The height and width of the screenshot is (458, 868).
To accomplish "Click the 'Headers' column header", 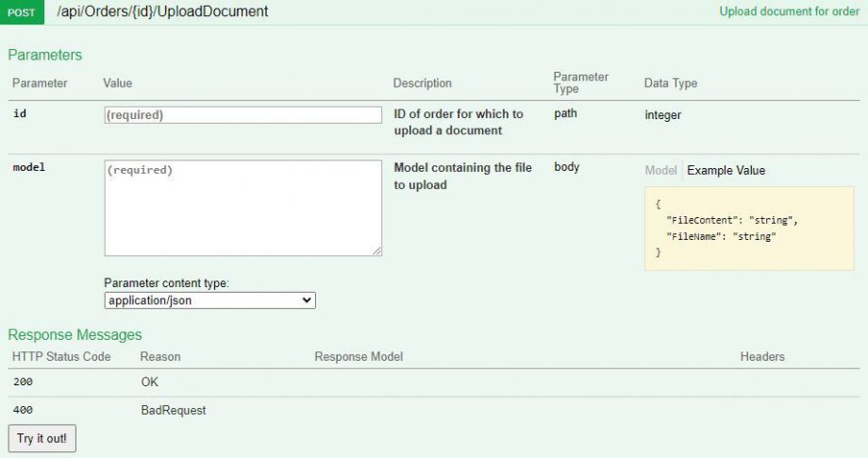I will (762, 357).
